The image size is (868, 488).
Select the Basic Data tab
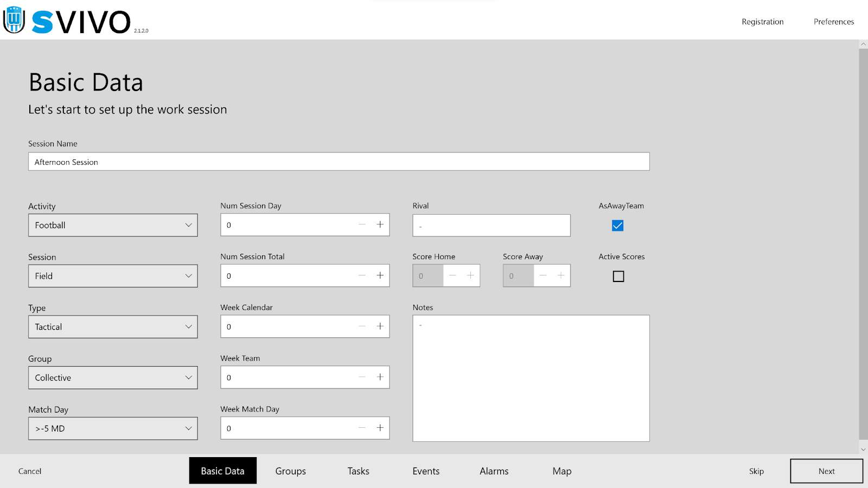[x=223, y=471]
